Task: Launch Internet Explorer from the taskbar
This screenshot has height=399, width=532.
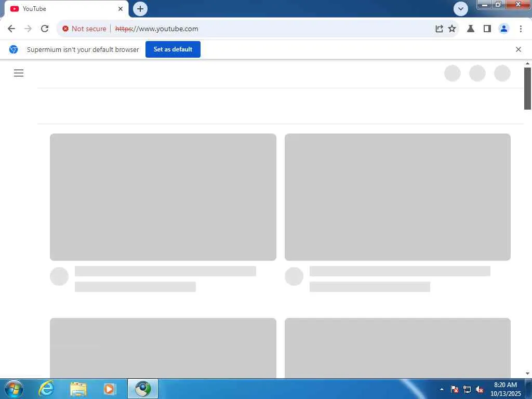Action: [x=46, y=389]
